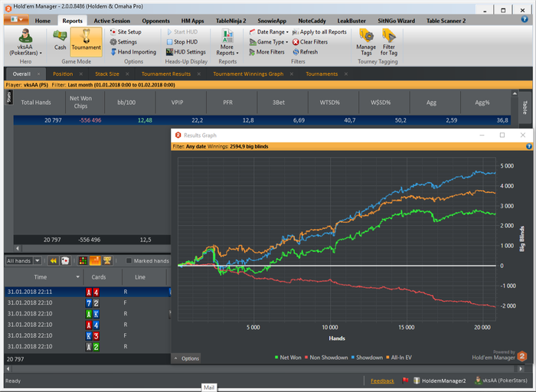This screenshot has width=536, height=392.
Task: Open the Game Type filter dropdown
Action: click(x=269, y=41)
